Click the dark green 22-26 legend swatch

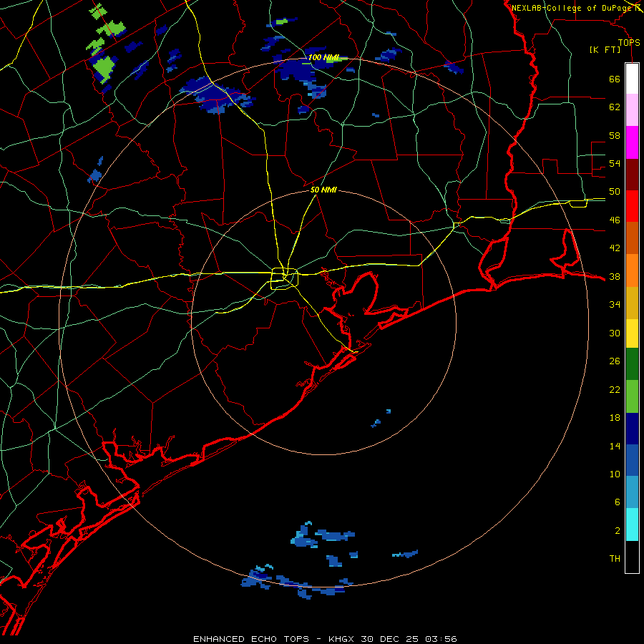point(632,364)
